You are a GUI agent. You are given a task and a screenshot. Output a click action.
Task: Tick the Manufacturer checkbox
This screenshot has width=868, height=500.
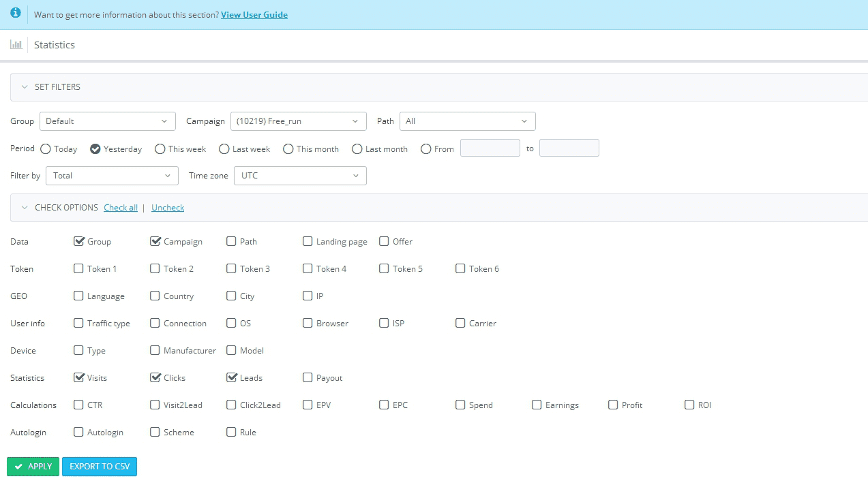click(x=155, y=350)
